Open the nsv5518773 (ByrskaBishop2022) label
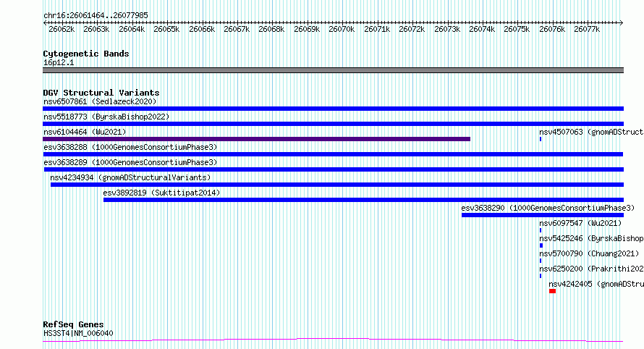 (106, 117)
